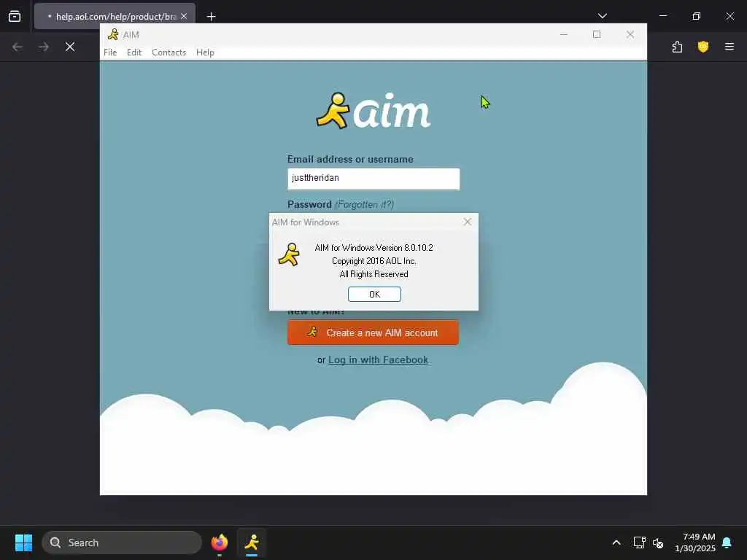Close the AIM main window

click(630, 34)
